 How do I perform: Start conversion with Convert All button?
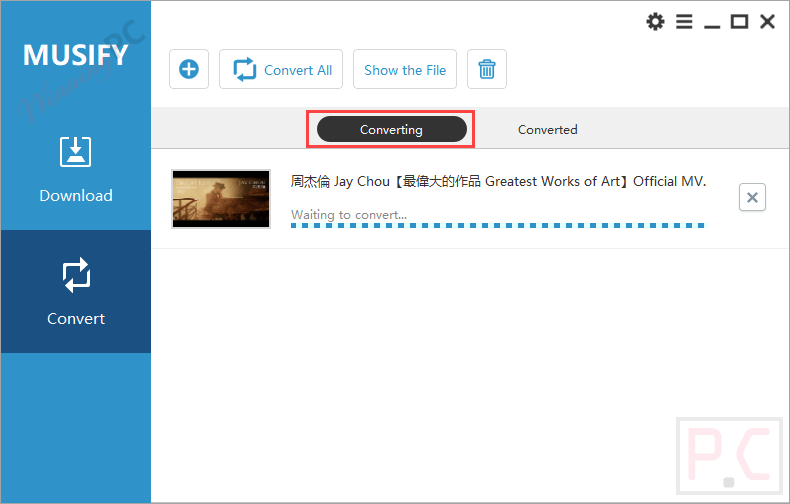(x=281, y=69)
